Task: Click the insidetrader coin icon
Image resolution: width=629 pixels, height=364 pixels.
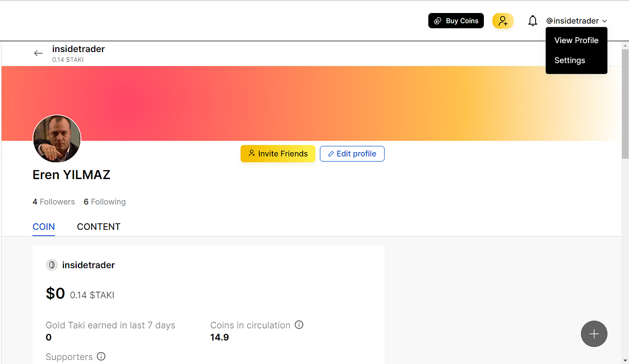Action: coord(52,265)
